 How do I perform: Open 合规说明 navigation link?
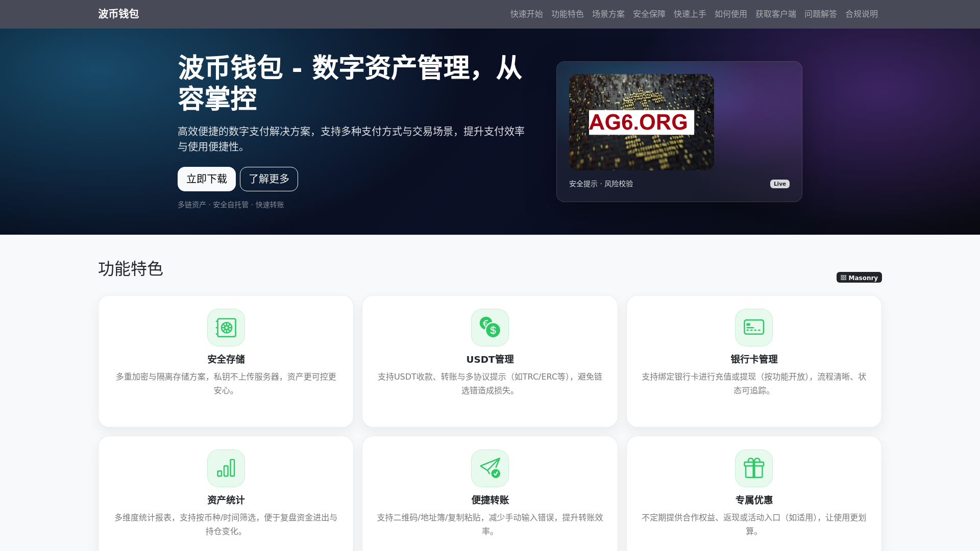pos(862,14)
